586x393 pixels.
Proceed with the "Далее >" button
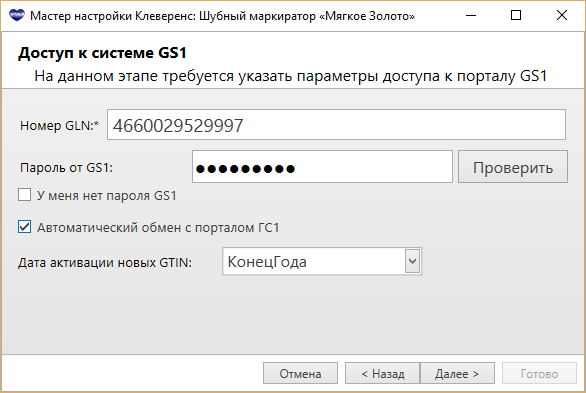tap(457, 373)
